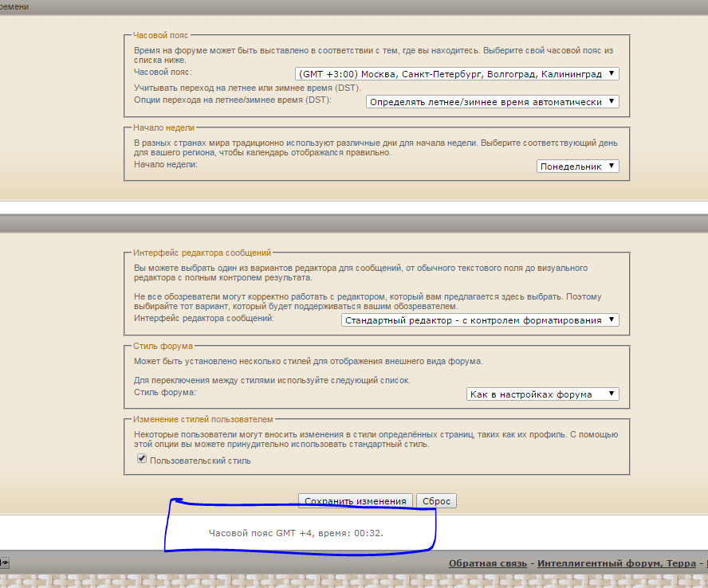The image size is (708, 588).
Task: Click the time zone section legend
Action: click(x=160, y=35)
